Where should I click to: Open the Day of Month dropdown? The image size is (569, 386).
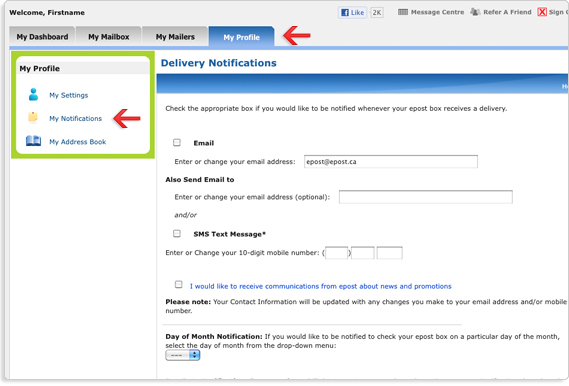click(183, 355)
